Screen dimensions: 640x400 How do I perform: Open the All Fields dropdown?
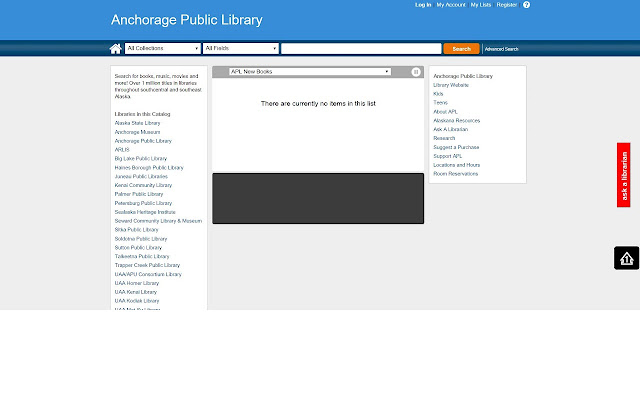241,48
